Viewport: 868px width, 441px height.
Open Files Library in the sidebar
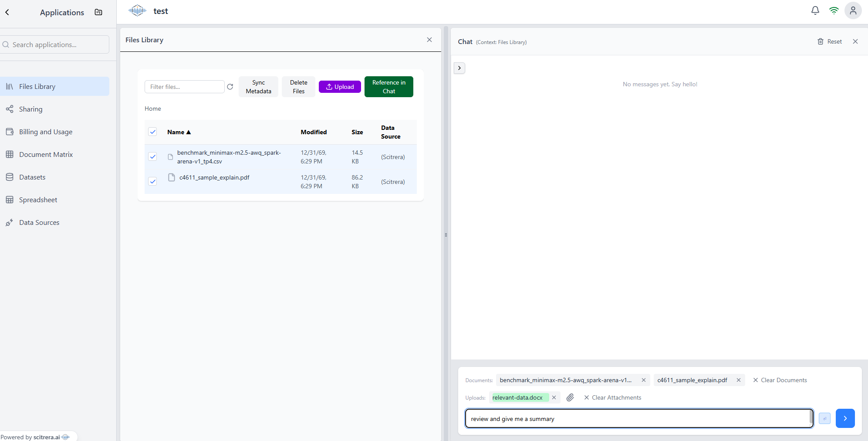tap(54, 86)
